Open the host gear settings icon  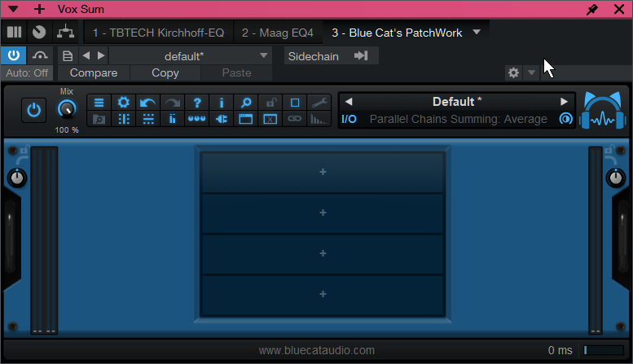pos(513,73)
